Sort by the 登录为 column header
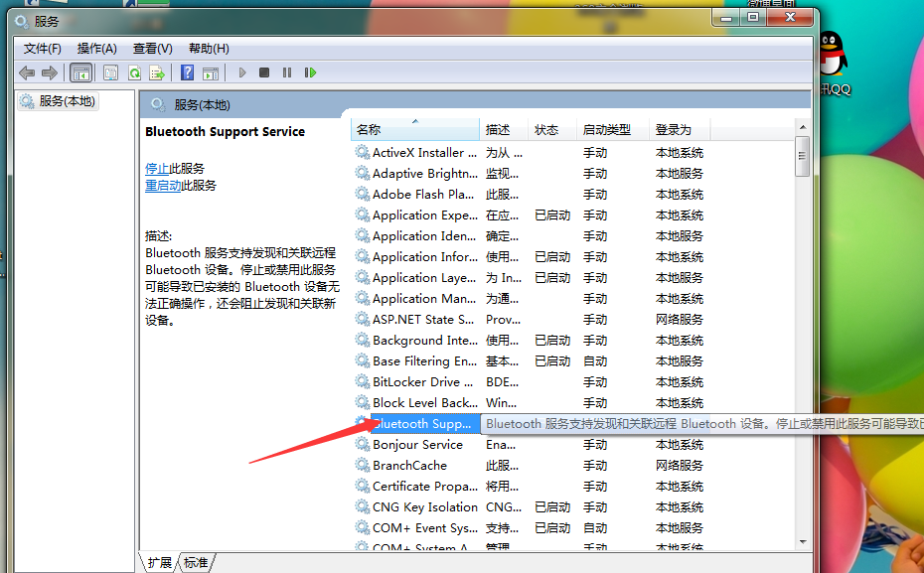 pyautogui.click(x=680, y=129)
